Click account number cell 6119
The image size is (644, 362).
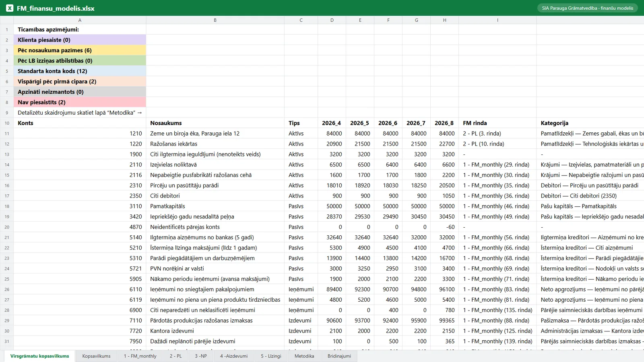(80, 300)
